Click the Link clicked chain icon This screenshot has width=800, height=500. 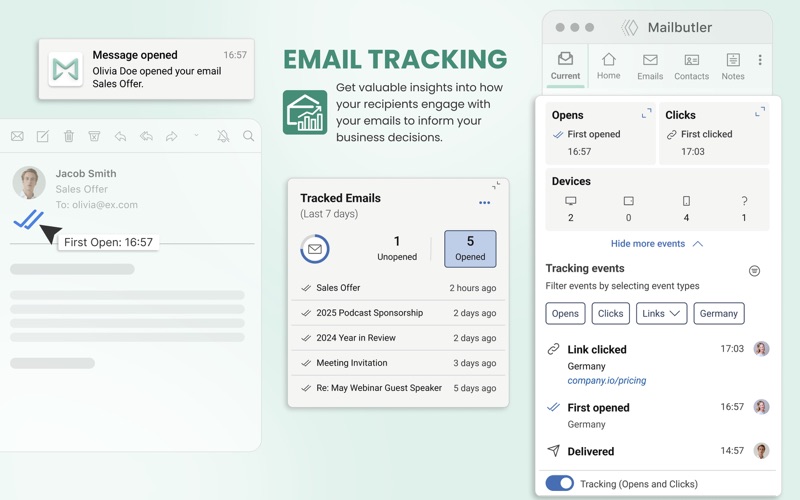click(553, 349)
